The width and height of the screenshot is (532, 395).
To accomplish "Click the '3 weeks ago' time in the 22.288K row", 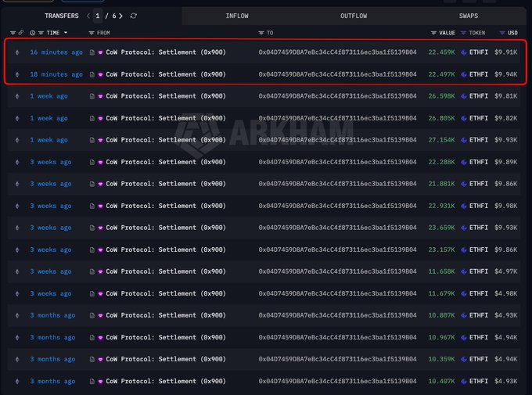I will (51, 162).
